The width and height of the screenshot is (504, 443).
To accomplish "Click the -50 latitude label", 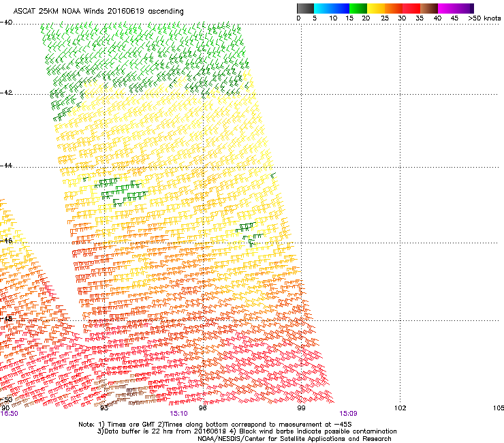I will (6, 400).
